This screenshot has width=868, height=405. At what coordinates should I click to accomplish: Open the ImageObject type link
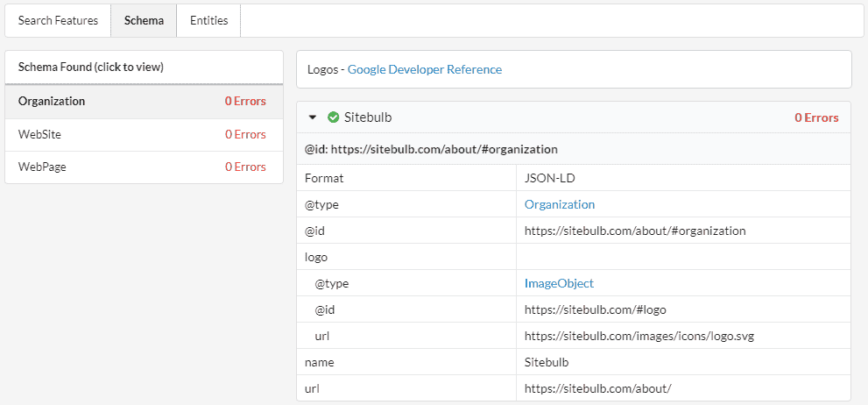559,283
